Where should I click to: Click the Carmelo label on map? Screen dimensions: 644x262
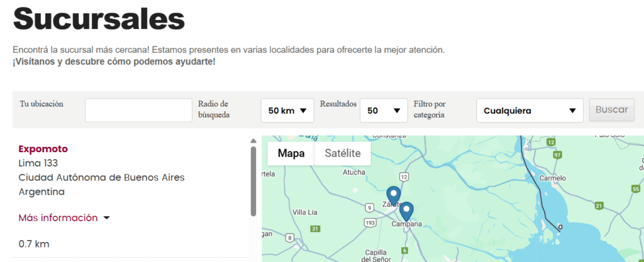pyautogui.click(x=552, y=177)
